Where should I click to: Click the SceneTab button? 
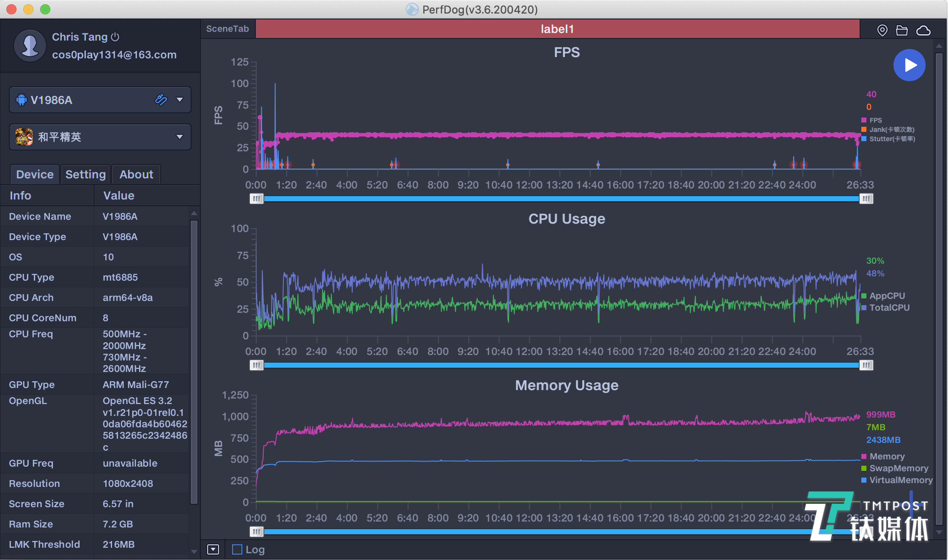coord(227,29)
